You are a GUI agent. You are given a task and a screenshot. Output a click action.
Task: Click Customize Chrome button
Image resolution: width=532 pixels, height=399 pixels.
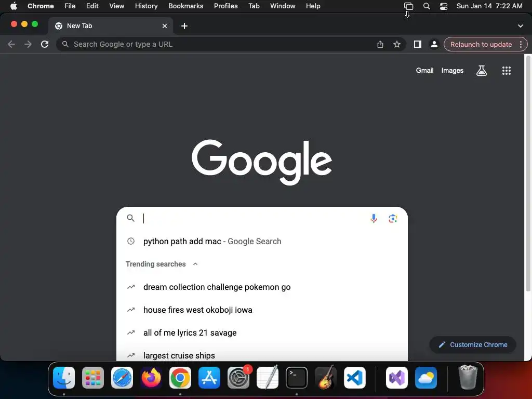click(x=473, y=345)
